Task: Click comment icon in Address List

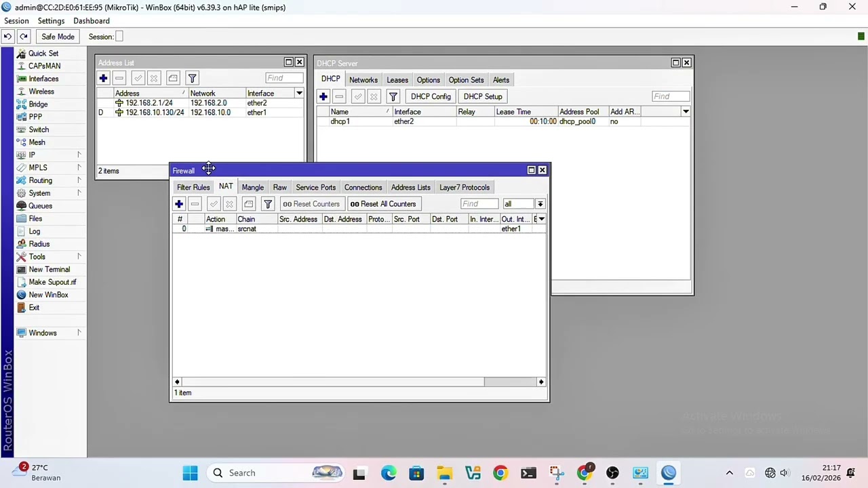Action: [173, 79]
